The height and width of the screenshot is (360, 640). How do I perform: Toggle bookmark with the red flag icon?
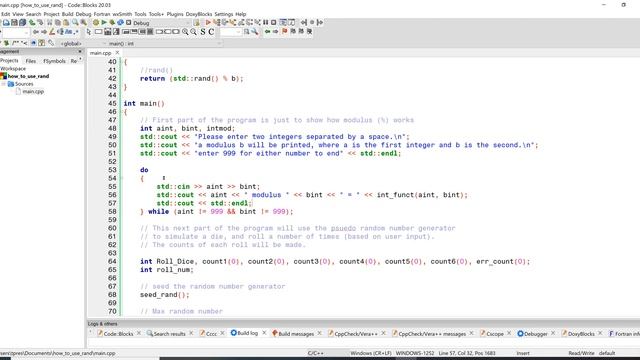click(x=284, y=31)
